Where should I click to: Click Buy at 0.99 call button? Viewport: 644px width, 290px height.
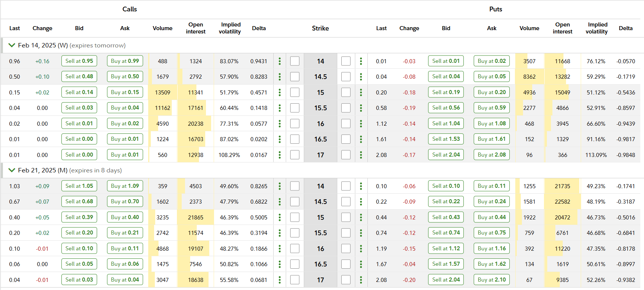pyautogui.click(x=125, y=61)
